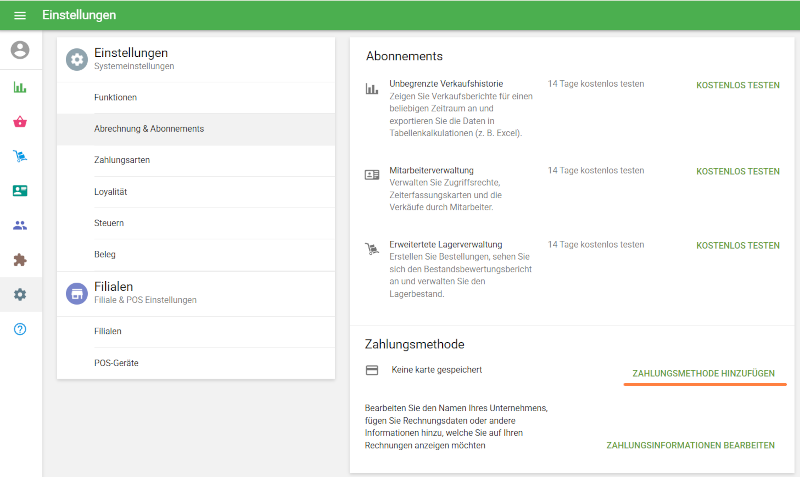Select Abrechnung & Abonnements menu item

149,129
